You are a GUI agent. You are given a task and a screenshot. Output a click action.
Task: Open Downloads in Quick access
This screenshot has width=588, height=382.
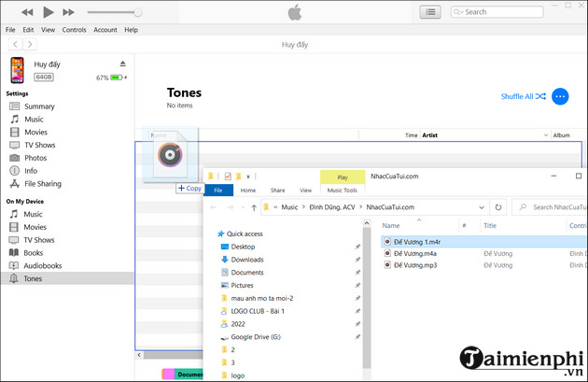point(243,260)
